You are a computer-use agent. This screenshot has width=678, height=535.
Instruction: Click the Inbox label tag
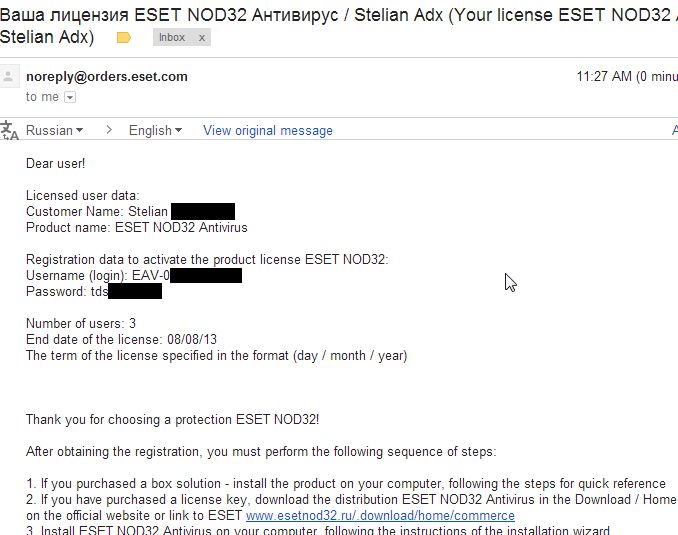(173, 38)
